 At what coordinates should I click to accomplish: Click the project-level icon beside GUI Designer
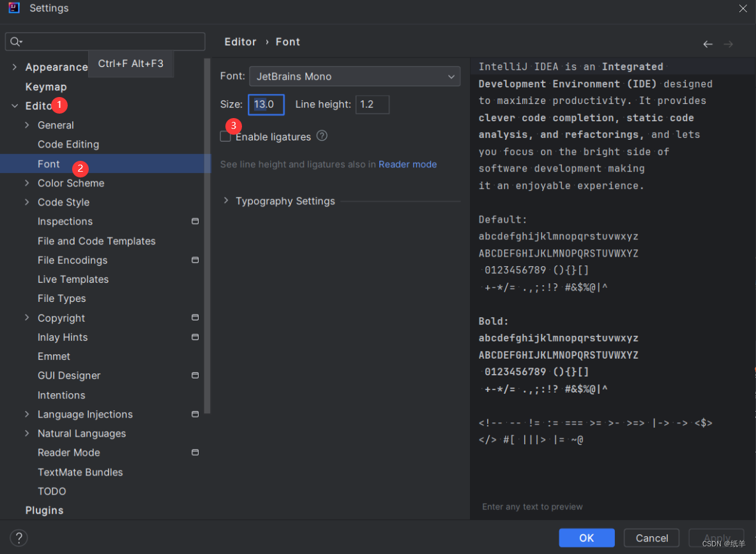[195, 375]
